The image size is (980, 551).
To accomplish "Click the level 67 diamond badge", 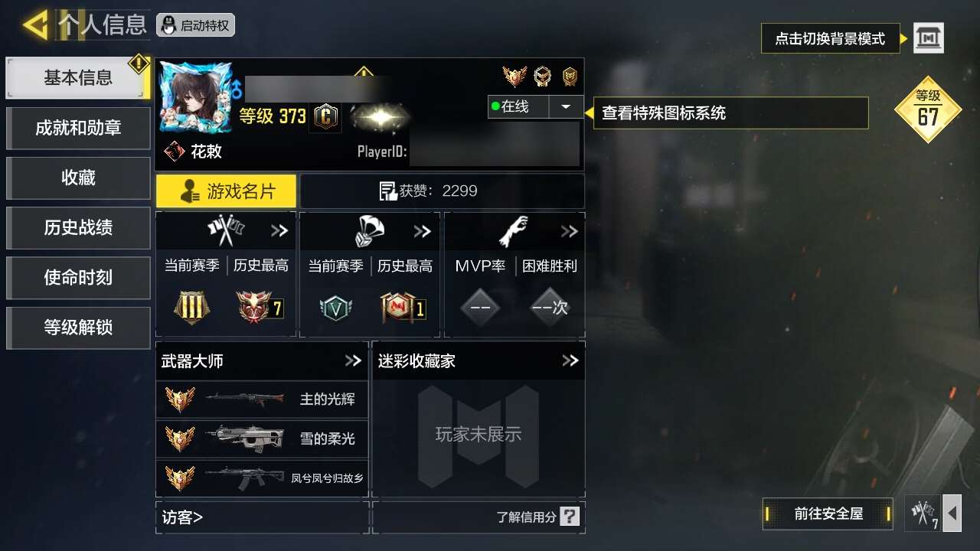I will 928,109.
